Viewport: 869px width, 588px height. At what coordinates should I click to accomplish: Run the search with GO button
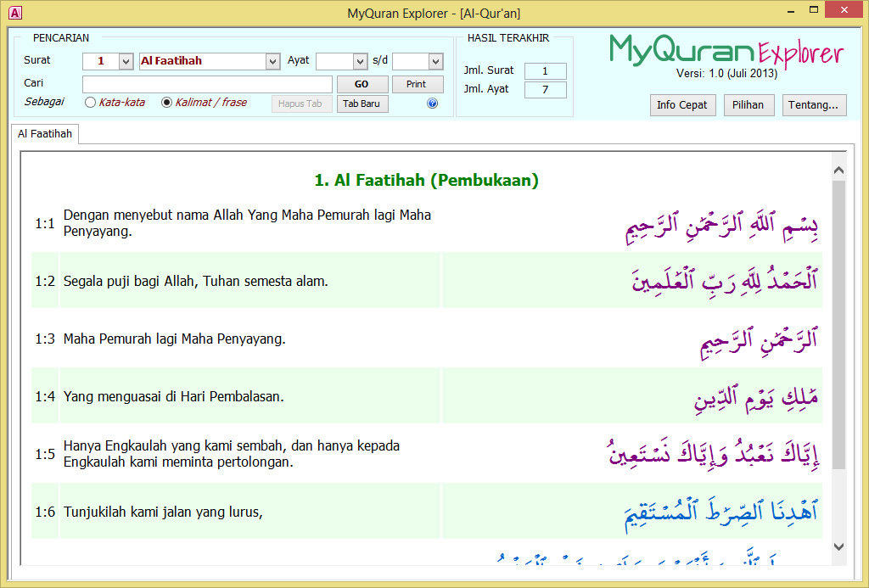(x=362, y=84)
